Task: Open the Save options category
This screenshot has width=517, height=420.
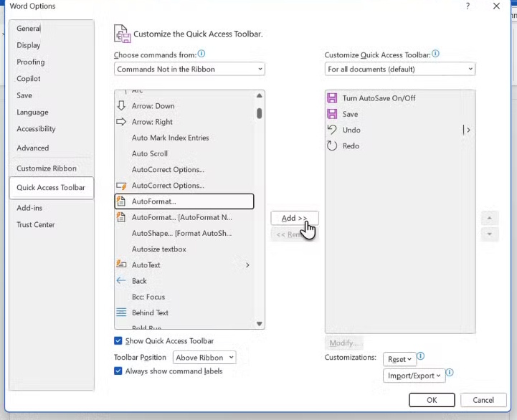Action: (x=52, y=95)
